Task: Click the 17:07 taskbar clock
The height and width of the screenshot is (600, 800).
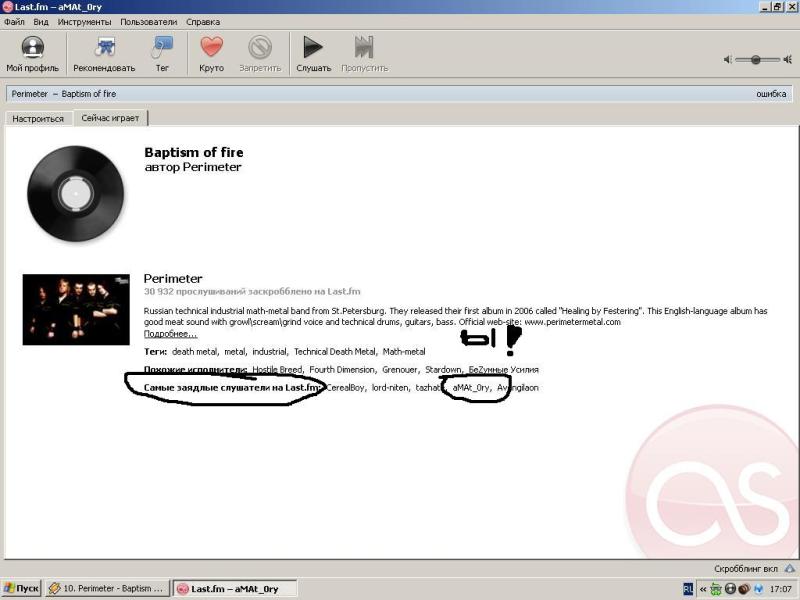Action: 781,589
